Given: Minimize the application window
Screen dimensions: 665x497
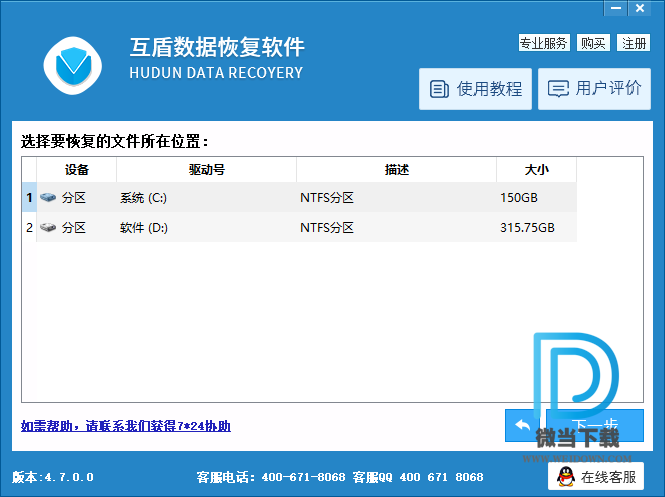Looking at the screenshot, I should [x=616, y=8].
